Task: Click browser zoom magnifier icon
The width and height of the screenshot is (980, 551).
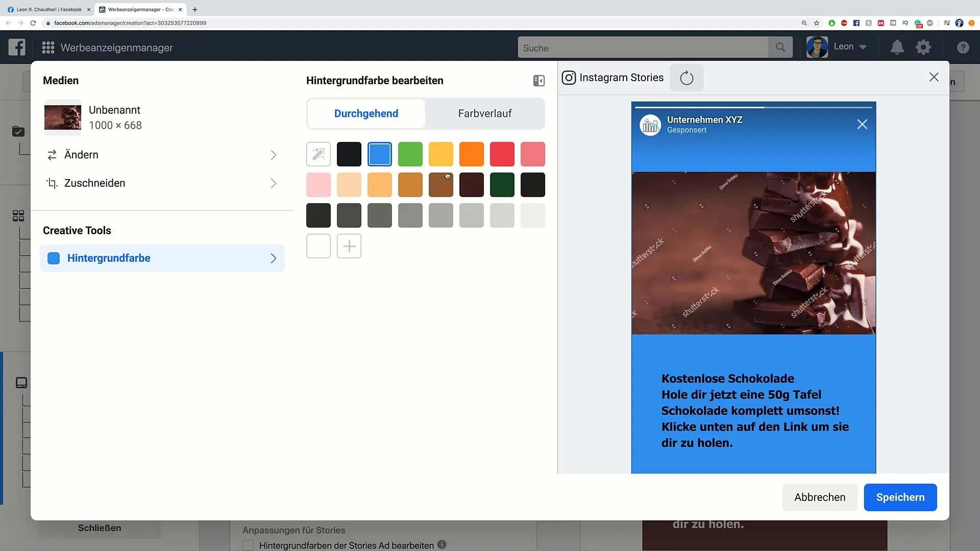Action: [804, 23]
